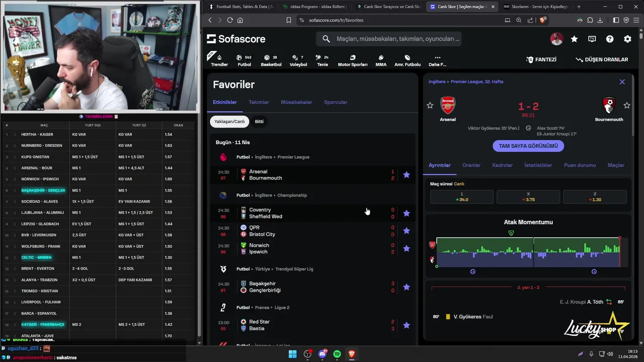Image resolution: width=644 pixels, height=362 pixels.
Task: Switch to the Kadrolar tab
Action: click(502, 165)
